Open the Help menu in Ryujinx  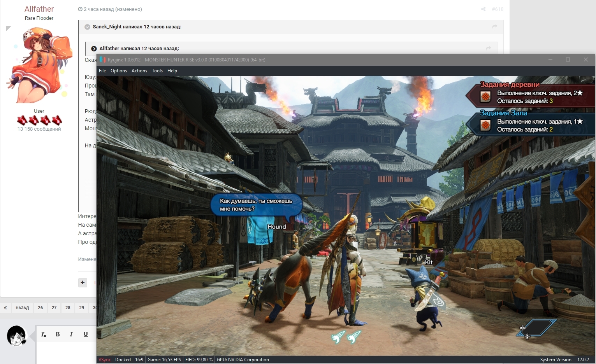click(x=172, y=71)
